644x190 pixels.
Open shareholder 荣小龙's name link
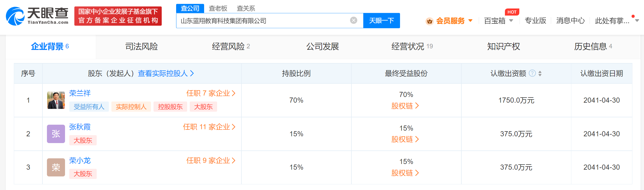80,161
